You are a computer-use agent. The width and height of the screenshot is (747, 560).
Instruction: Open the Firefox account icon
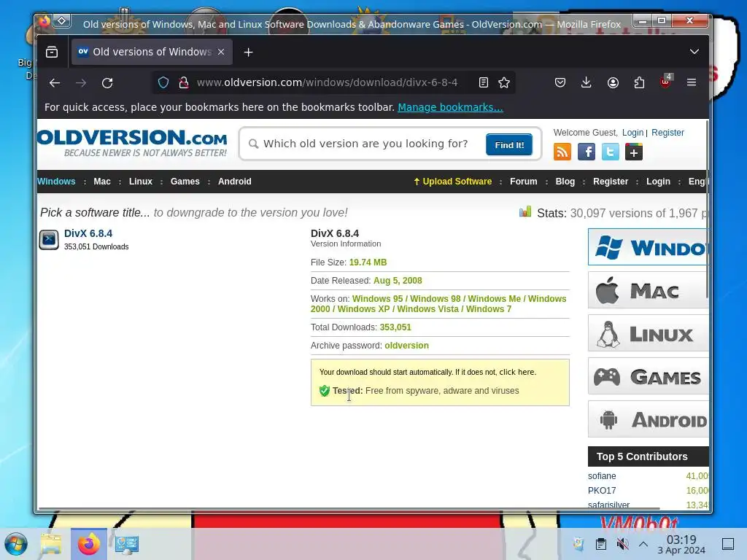pyautogui.click(x=613, y=83)
